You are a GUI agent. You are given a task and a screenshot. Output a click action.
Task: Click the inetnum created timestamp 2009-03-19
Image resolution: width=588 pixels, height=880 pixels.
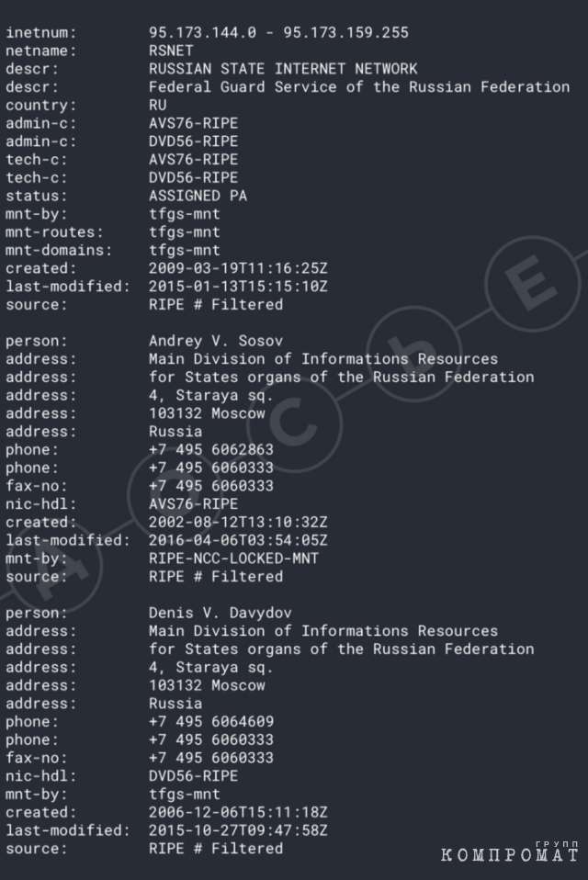pos(238,268)
